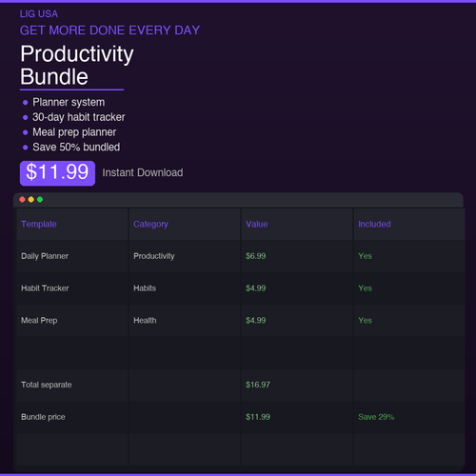This screenshot has height=476, width=476.
Task: Select the Health category cell
Action: click(x=185, y=321)
